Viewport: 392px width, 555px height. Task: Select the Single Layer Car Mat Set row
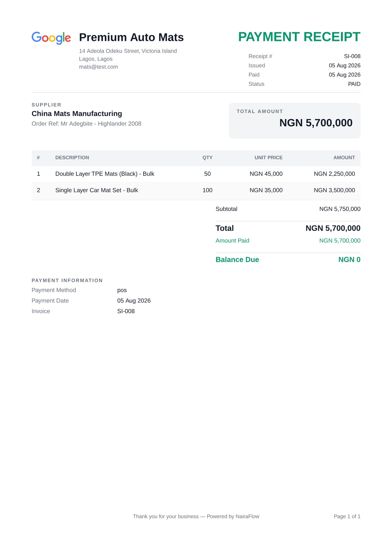[196, 191]
